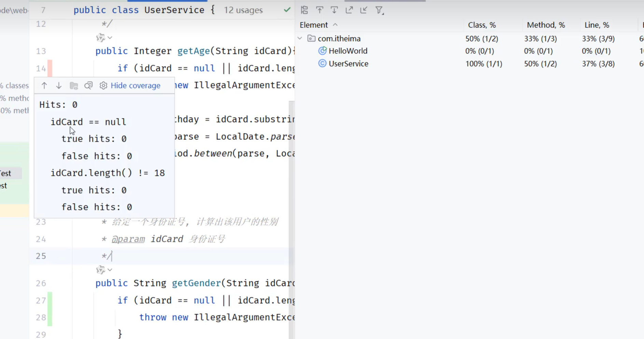Sort by the Element column header
The image size is (644, 339).
pyautogui.click(x=313, y=25)
